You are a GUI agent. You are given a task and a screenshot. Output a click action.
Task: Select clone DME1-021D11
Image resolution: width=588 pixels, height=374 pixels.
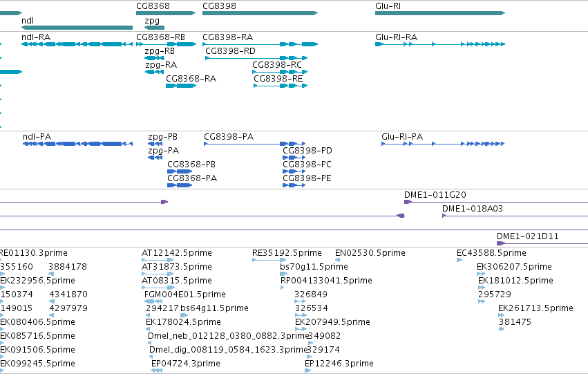coord(528,236)
